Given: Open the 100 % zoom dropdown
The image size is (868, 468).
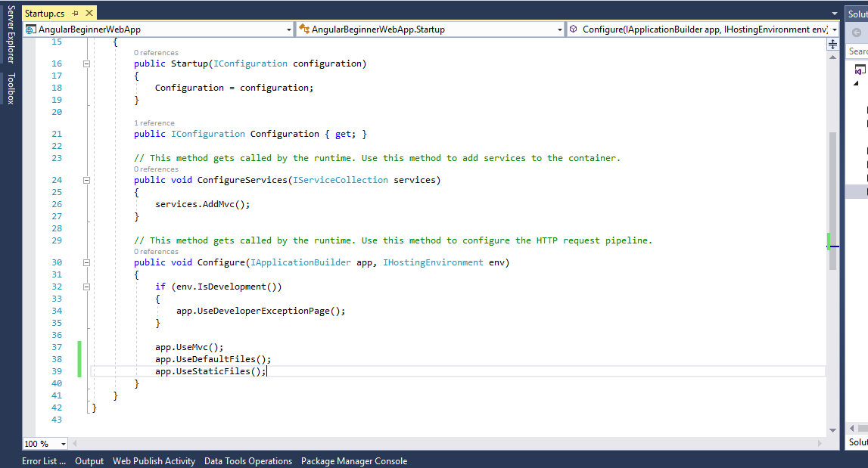Looking at the screenshot, I should point(62,444).
